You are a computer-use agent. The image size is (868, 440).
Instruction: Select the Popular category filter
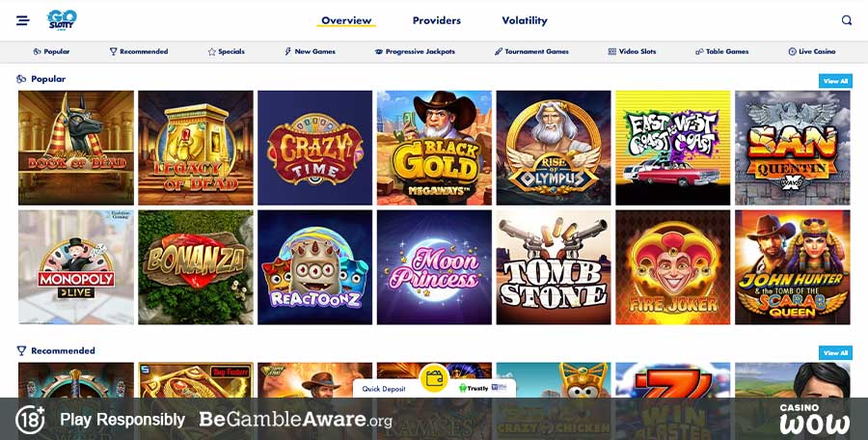[51, 51]
